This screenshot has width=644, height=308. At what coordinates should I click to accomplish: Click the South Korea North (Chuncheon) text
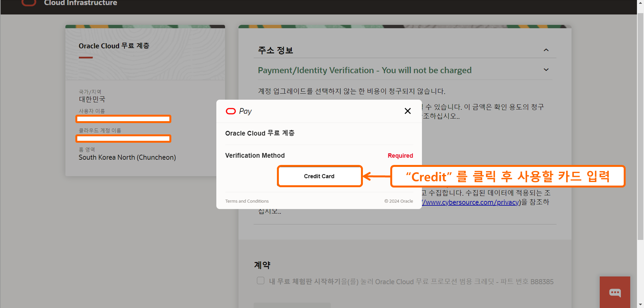127,158
